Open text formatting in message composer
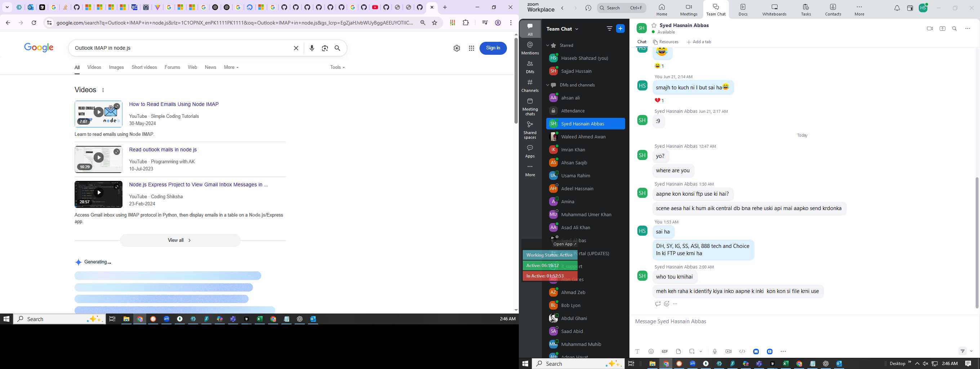980x369 pixels. (x=638, y=351)
